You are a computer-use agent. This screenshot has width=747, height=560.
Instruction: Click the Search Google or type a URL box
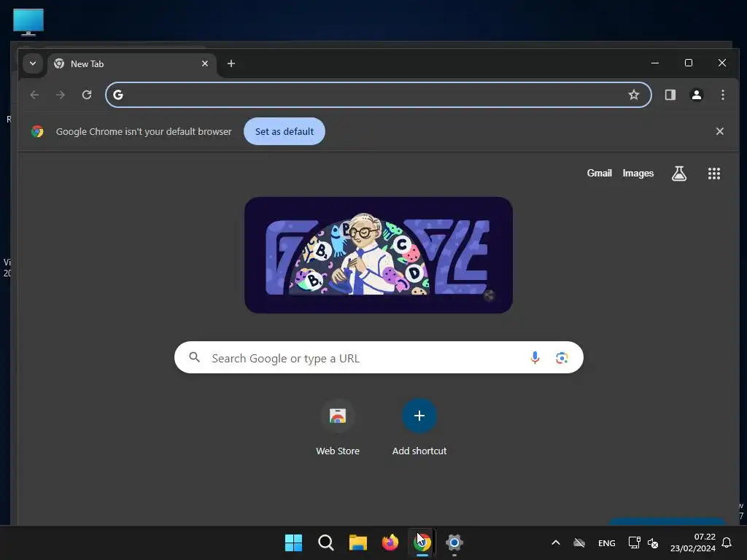pos(379,357)
